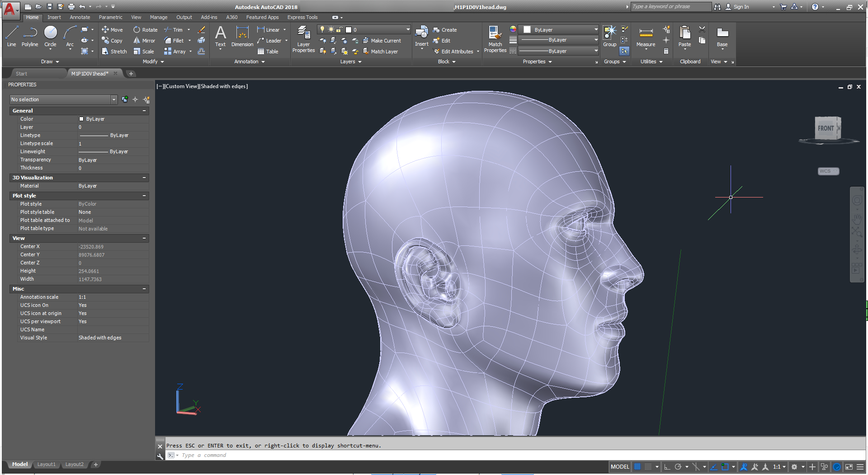The image size is (868, 475).
Task: Open the layer selection dropdown
Action: pos(407,29)
